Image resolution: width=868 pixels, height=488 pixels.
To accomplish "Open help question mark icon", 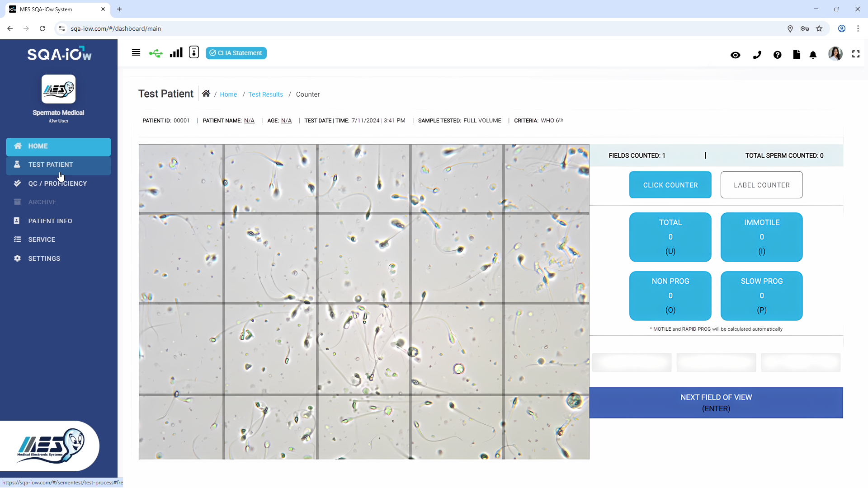I will click(777, 55).
